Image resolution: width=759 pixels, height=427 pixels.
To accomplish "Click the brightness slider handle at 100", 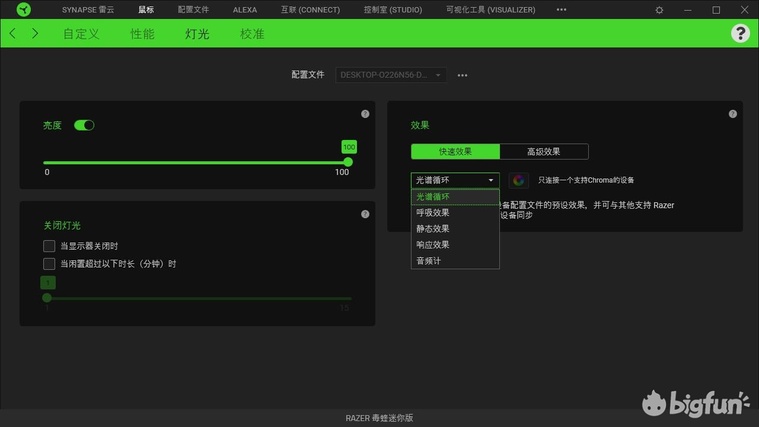I will point(348,162).
